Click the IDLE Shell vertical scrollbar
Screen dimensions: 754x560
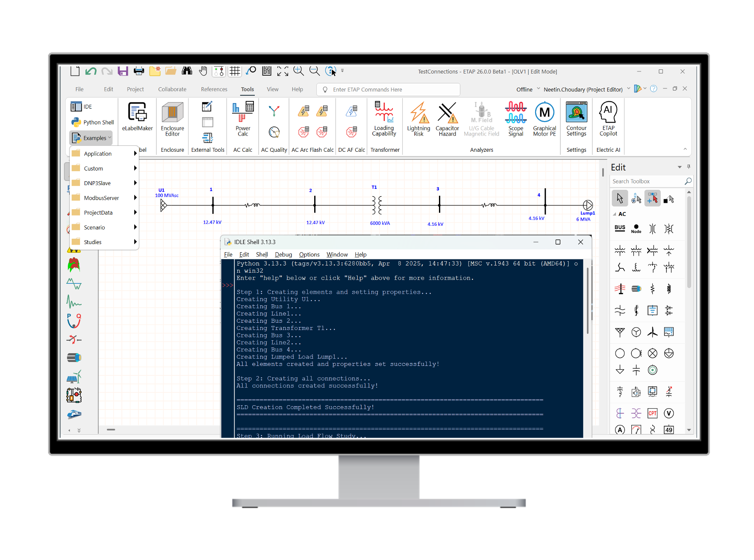[588, 301]
